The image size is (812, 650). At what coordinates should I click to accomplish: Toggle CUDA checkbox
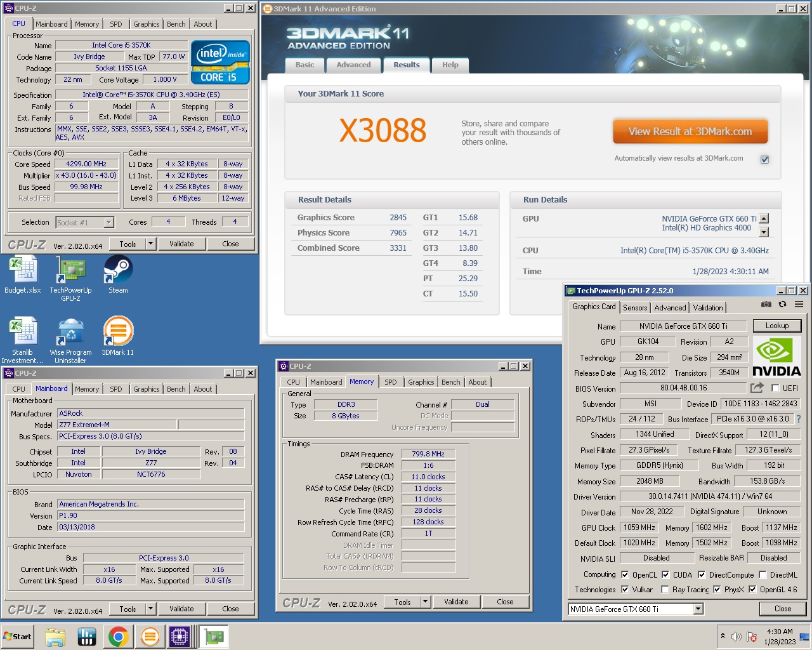pos(665,574)
